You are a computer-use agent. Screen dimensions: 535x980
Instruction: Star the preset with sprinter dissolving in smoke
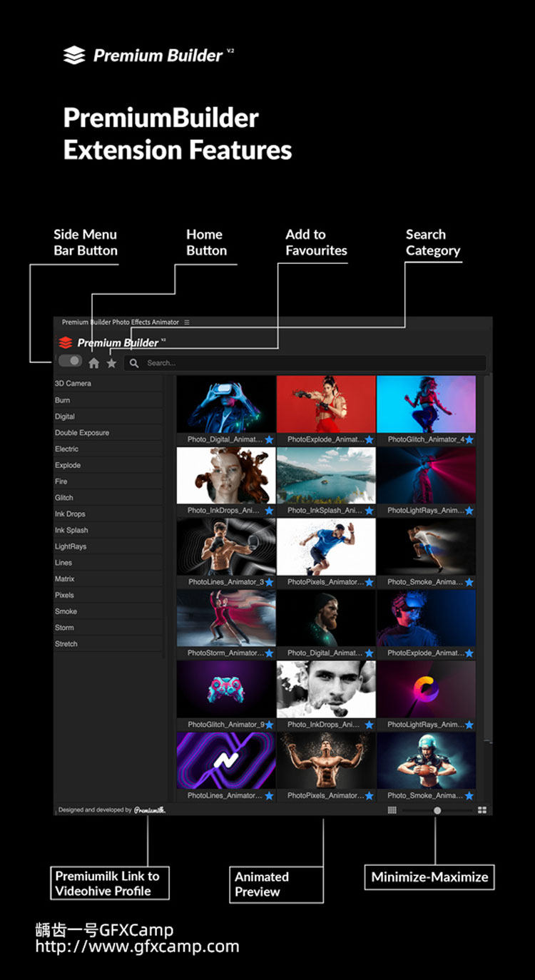(x=469, y=582)
